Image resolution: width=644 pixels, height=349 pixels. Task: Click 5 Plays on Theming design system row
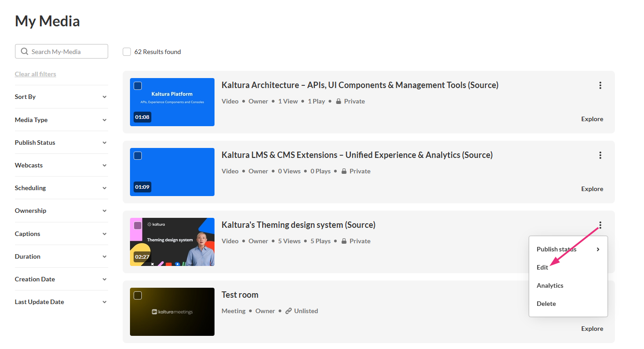pos(320,241)
